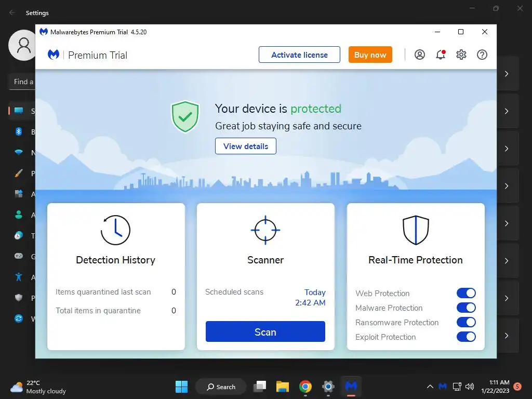
Task: Open the weather widget showing 22°C
Action: [x=38, y=387]
